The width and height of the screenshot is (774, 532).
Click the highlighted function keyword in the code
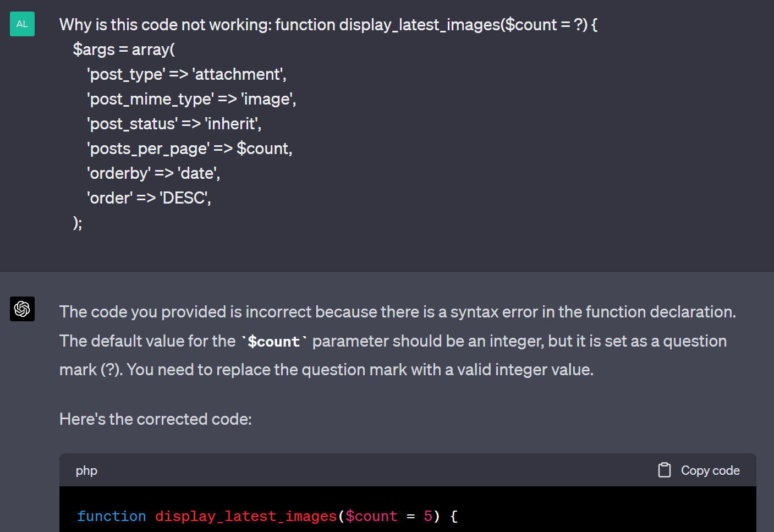[112, 516]
